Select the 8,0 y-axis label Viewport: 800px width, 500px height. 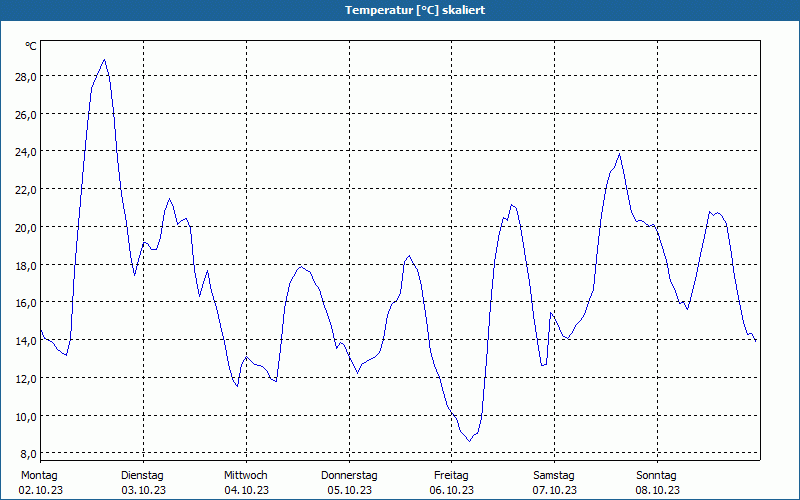(28, 454)
